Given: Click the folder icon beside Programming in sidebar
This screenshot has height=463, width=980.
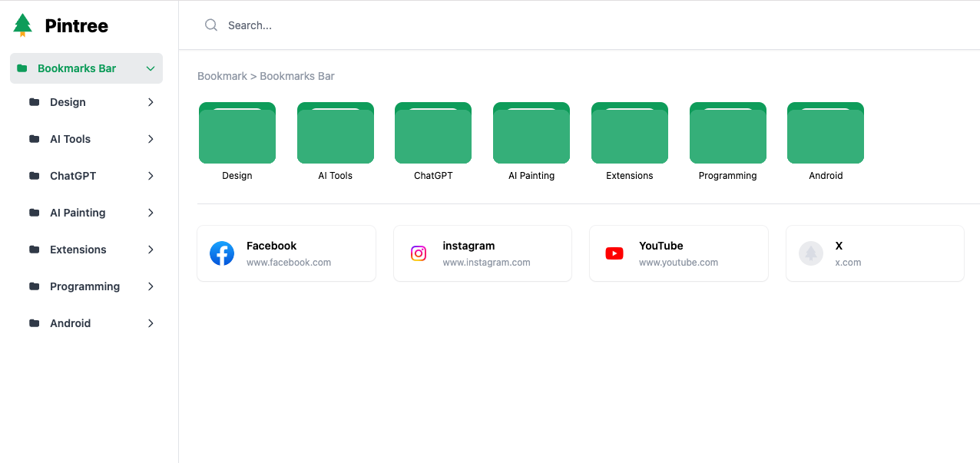Looking at the screenshot, I should coord(34,286).
